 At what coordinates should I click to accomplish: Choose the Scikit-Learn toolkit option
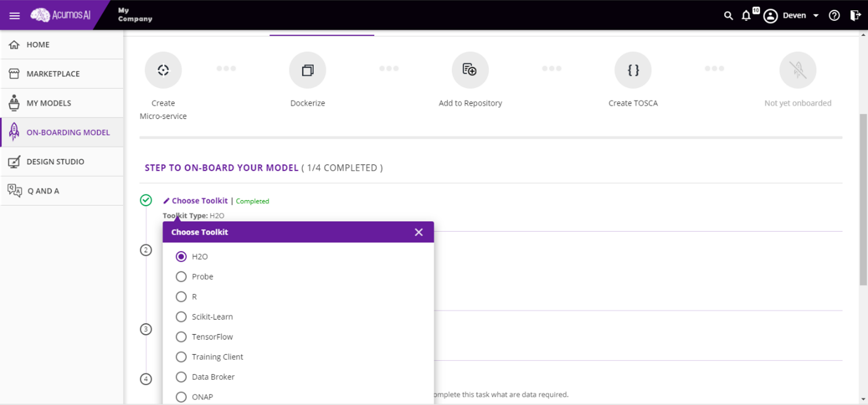click(181, 316)
